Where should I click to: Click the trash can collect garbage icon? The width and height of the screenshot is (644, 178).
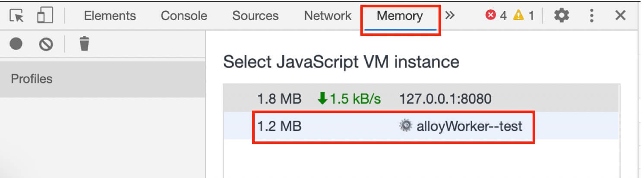pos(85,44)
